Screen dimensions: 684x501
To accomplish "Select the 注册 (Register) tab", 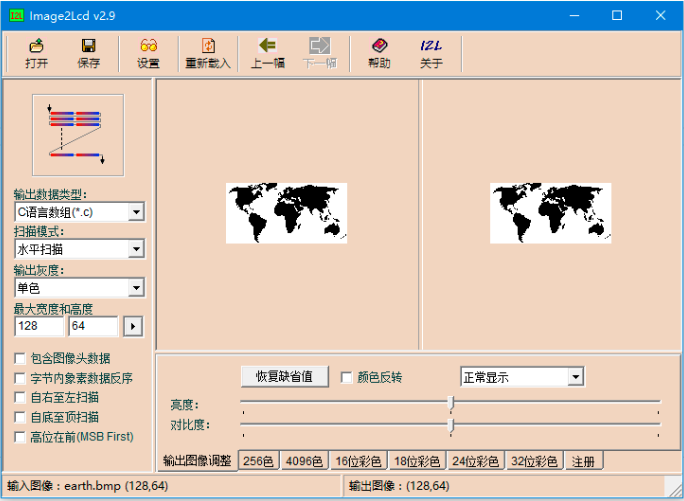I will point(583,461).
